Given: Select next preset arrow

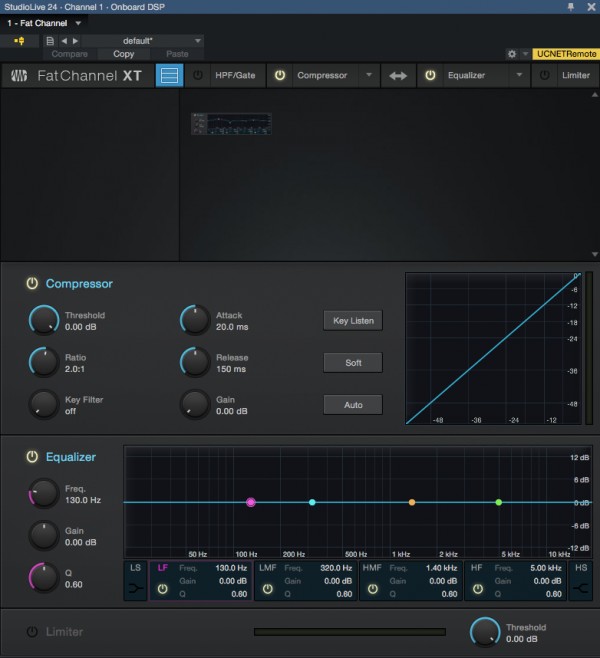Looking at the screenshot, I should click(x=75, y=41).
